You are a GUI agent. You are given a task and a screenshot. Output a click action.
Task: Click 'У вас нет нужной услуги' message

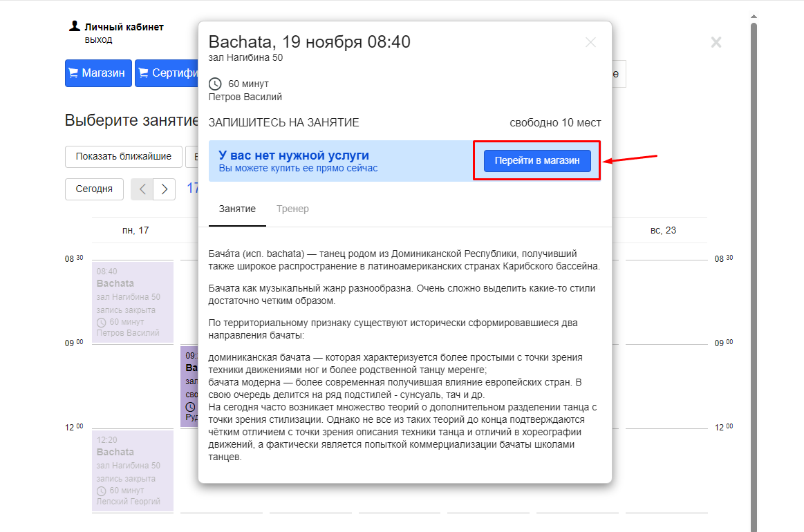point(294,155)
